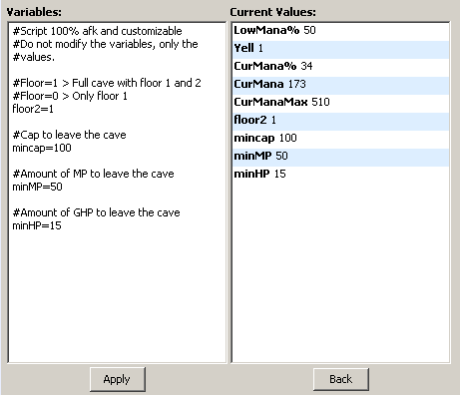This screenshot has width=460, height=395.
Task: Place cursor on minMP=50 line in editor
Action: [x=37, y=187]
